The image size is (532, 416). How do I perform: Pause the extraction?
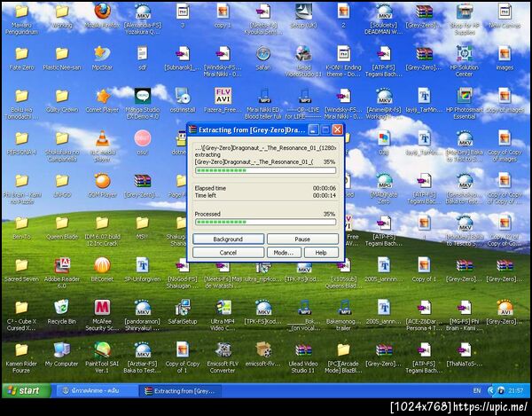(302, 239)
